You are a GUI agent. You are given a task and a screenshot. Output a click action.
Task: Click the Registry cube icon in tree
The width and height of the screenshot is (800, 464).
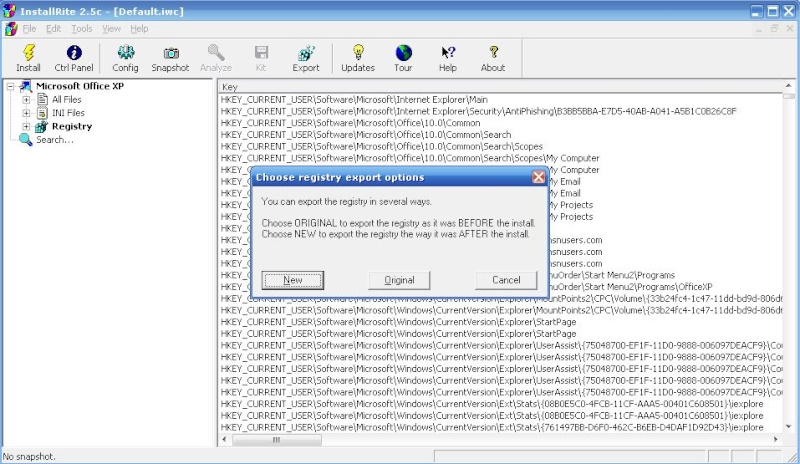click(x=41, y=126)
